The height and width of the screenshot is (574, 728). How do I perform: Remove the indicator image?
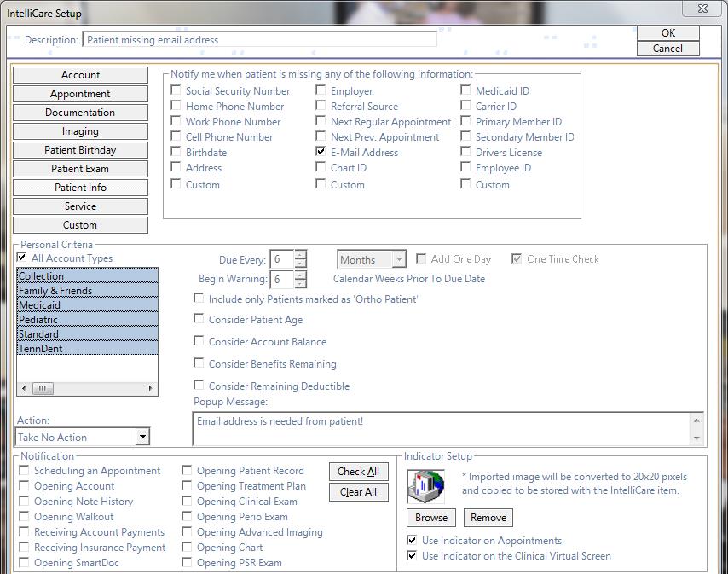click(488, 518)
